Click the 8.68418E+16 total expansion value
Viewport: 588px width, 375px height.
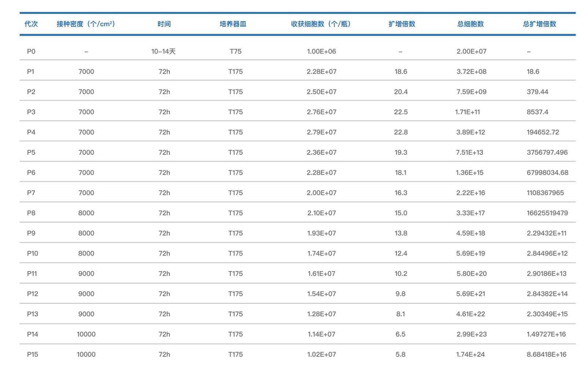tap(546, 354)
